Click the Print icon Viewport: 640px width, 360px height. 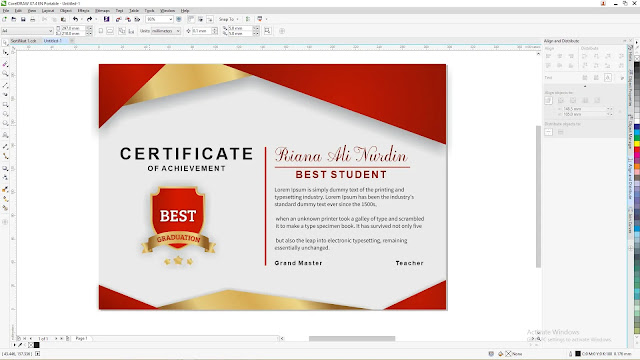33,19
